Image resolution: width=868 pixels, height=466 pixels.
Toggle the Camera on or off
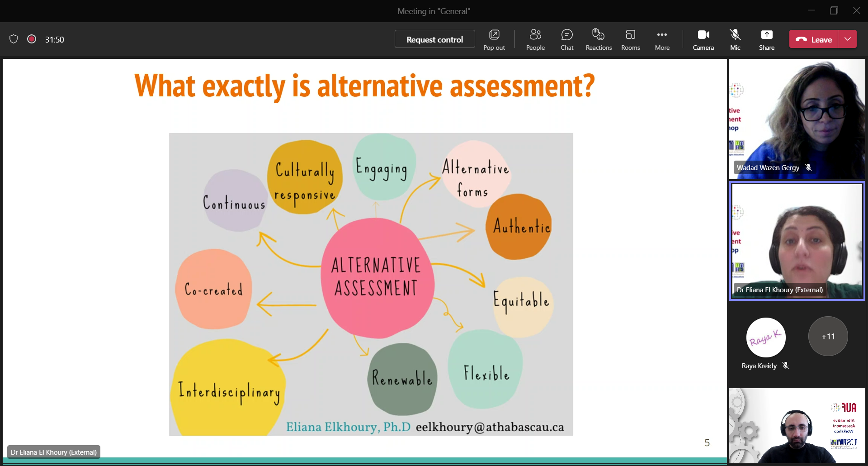(x=703, y=39)
